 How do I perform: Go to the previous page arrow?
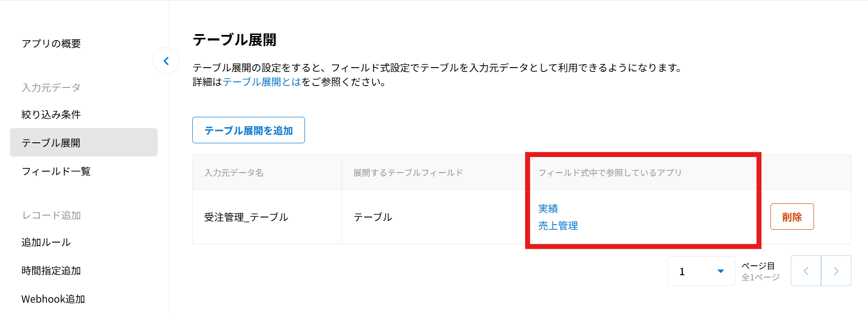point(806,271)
